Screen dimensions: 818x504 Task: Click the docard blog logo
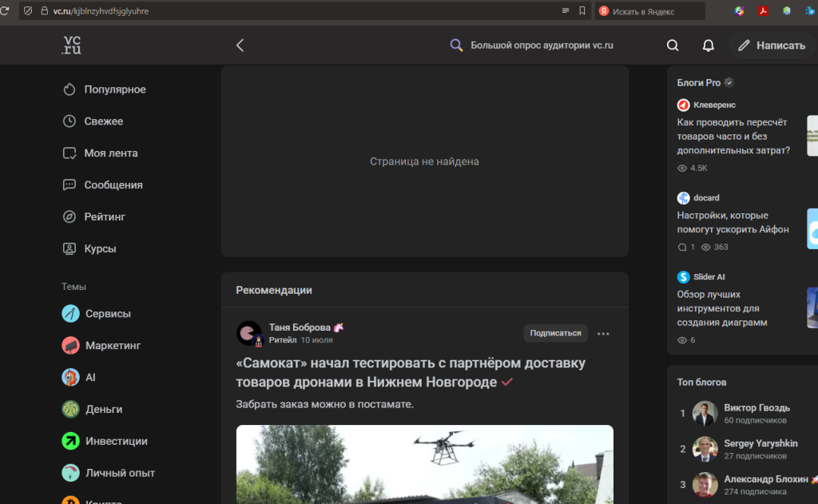pos(683,198)
